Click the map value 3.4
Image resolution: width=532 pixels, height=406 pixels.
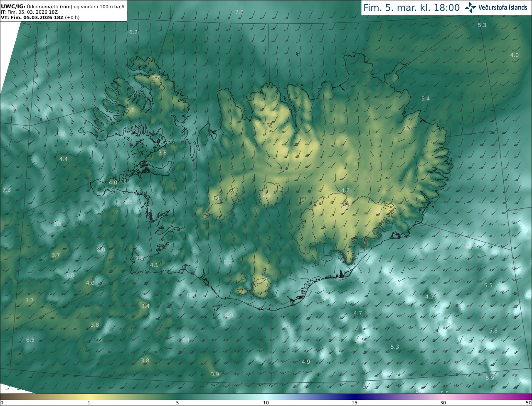145,306
